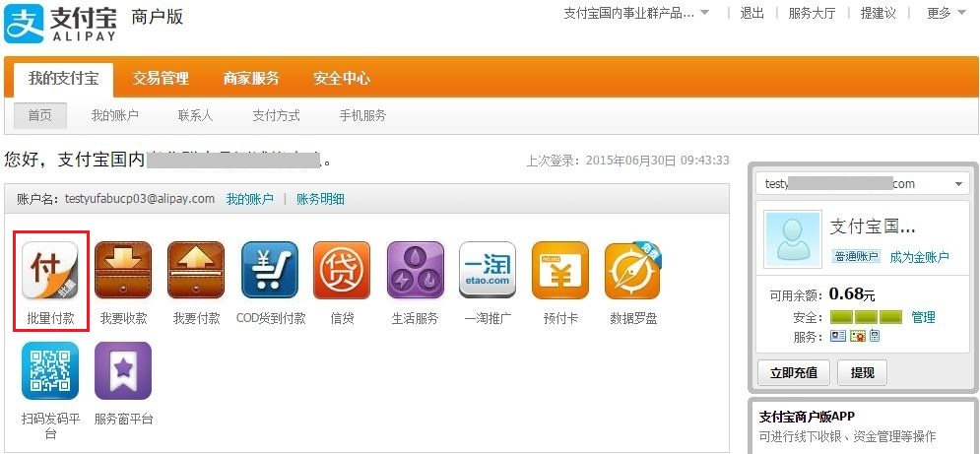980x454 pixels.
Task: Click the 上次登录 last login timestamp
Action: [x=627, y=161]
